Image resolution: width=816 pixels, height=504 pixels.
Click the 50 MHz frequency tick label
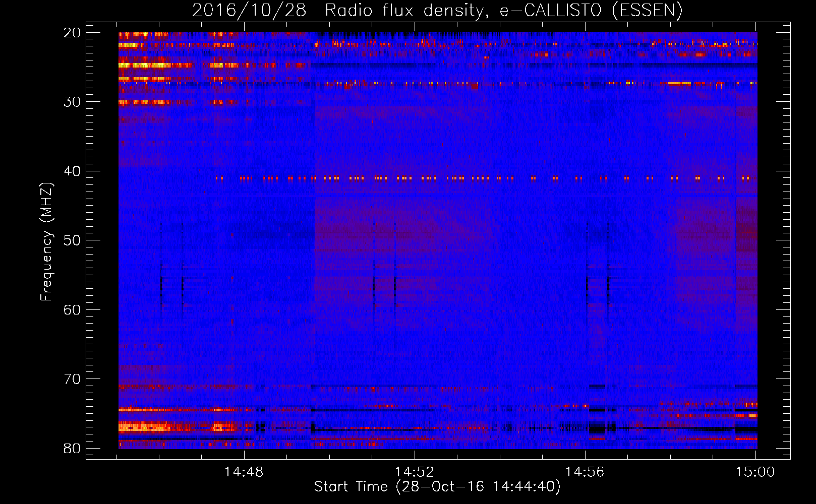tap(72, 240)
